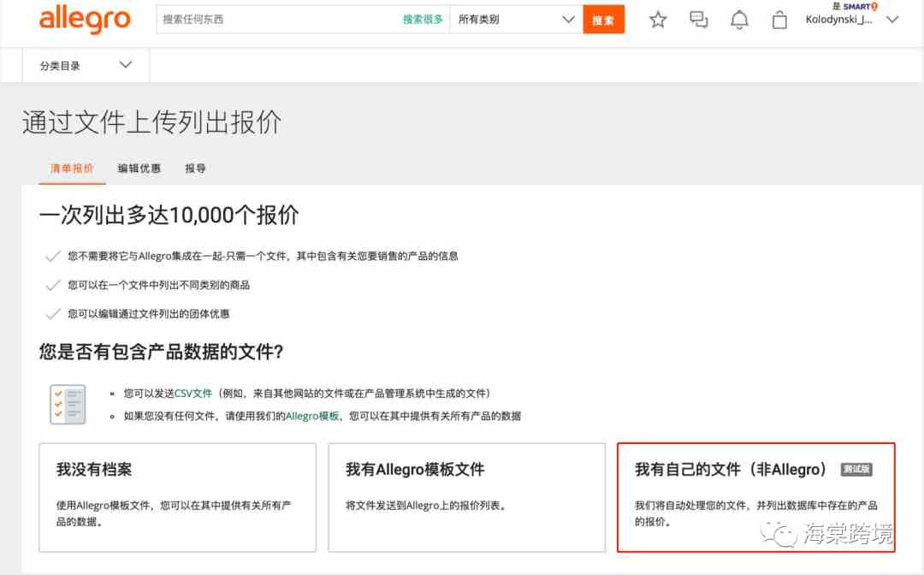The image size is (924, 575).
Task: Click the 通过文件上传列出报价 page title
Action: point(152,122)
